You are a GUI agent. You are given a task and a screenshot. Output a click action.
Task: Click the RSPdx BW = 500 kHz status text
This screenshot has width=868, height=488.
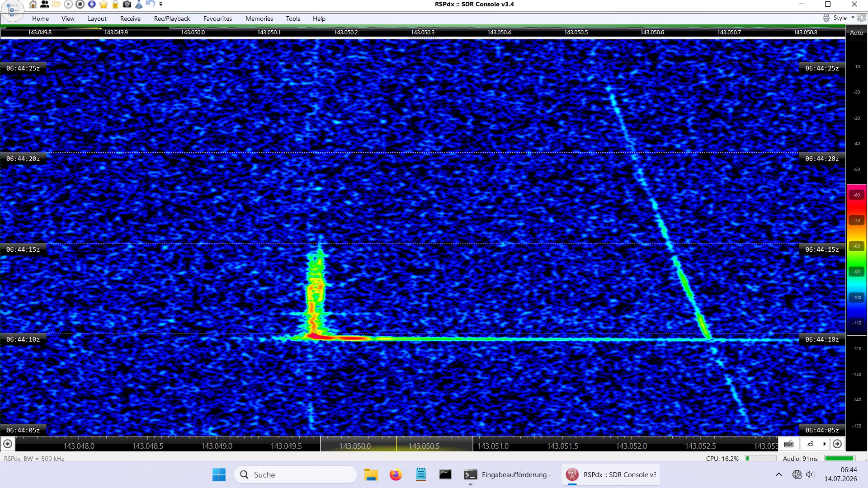pyautogui.click(x=34, y=459)
